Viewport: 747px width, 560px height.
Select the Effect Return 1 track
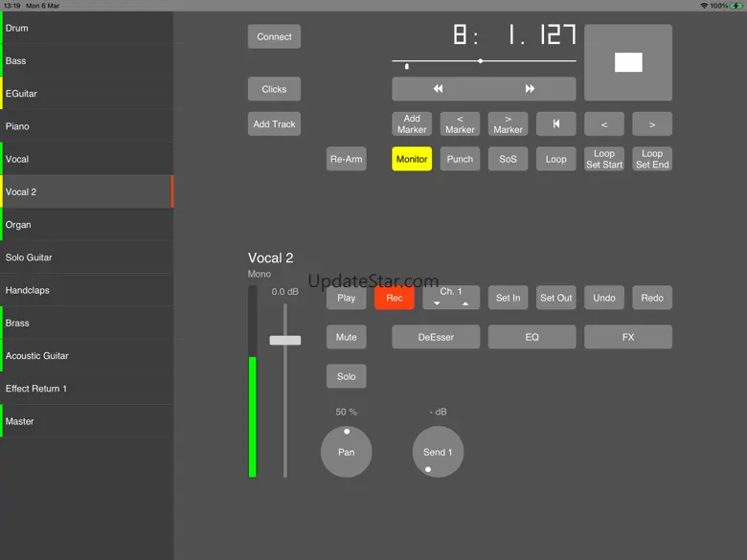click(x=87, y=389)
